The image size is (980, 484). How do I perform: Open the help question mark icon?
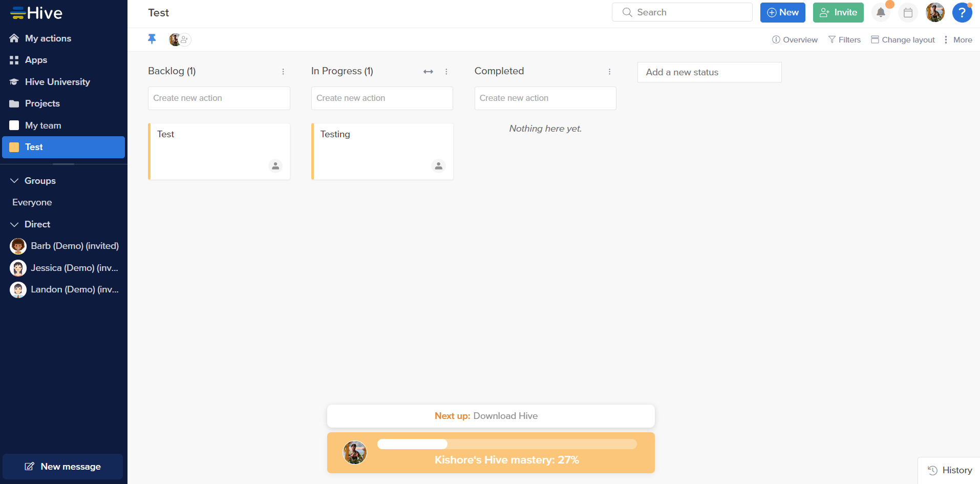[x=962, y=13]
